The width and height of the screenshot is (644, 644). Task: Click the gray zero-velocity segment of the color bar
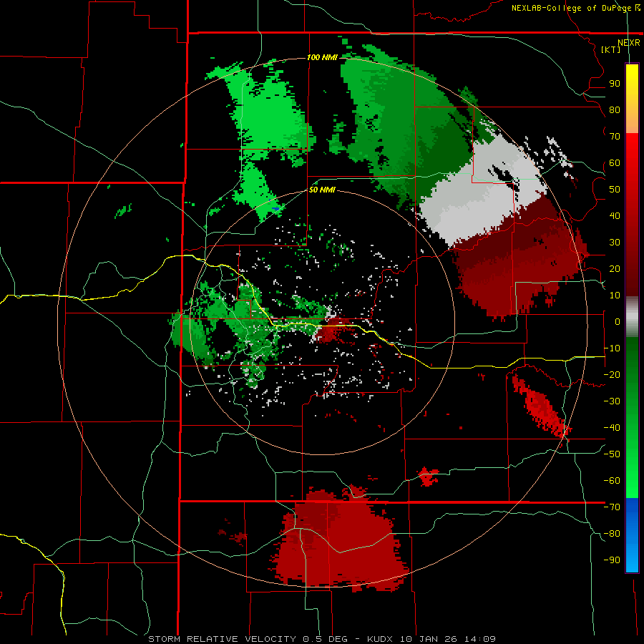tap(632, 317)
